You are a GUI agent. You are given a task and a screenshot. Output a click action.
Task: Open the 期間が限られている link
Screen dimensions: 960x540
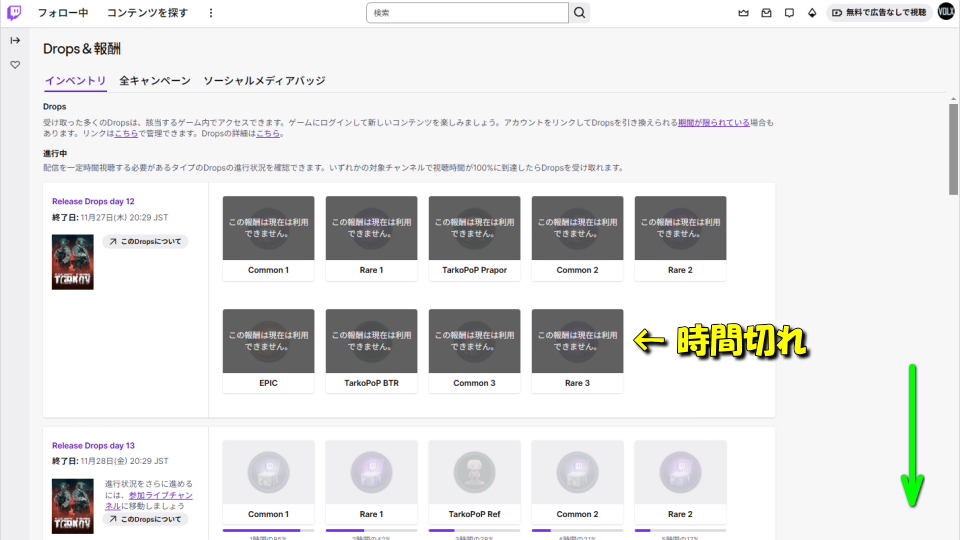point(714,122)
